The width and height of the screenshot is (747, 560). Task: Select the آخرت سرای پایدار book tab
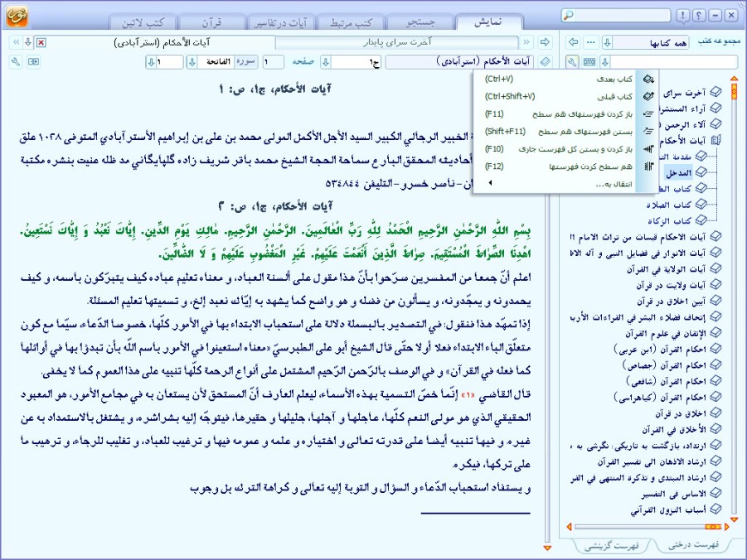click(x=397, y=42)
